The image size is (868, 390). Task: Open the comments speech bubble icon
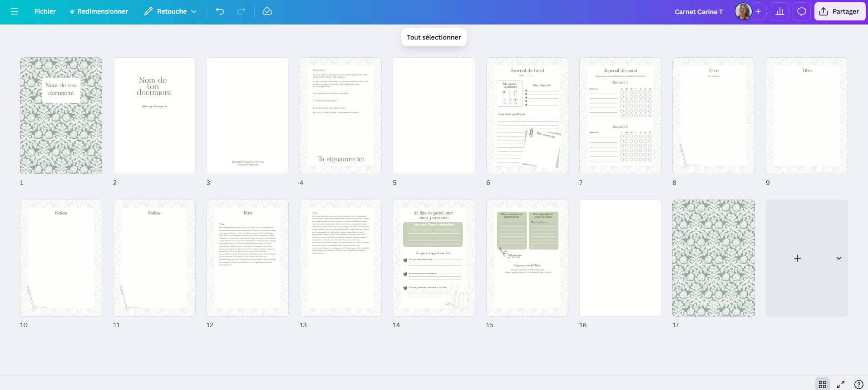(x=802, y=11)
